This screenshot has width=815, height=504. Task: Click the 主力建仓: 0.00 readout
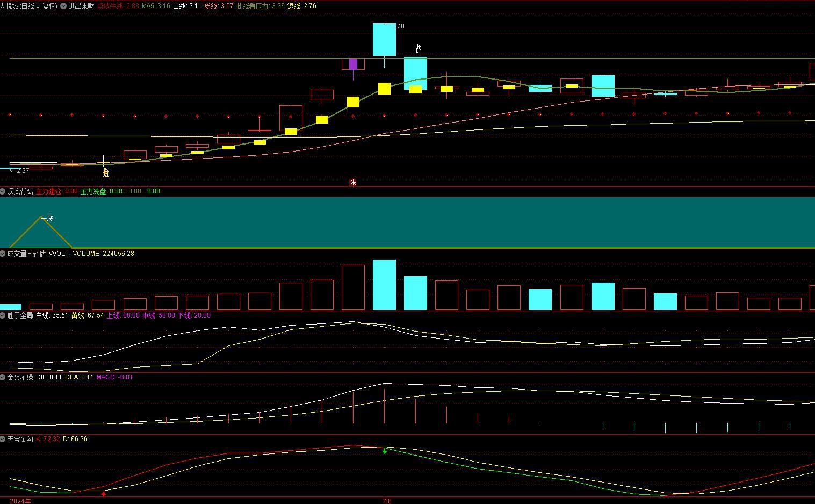[57, 191]
